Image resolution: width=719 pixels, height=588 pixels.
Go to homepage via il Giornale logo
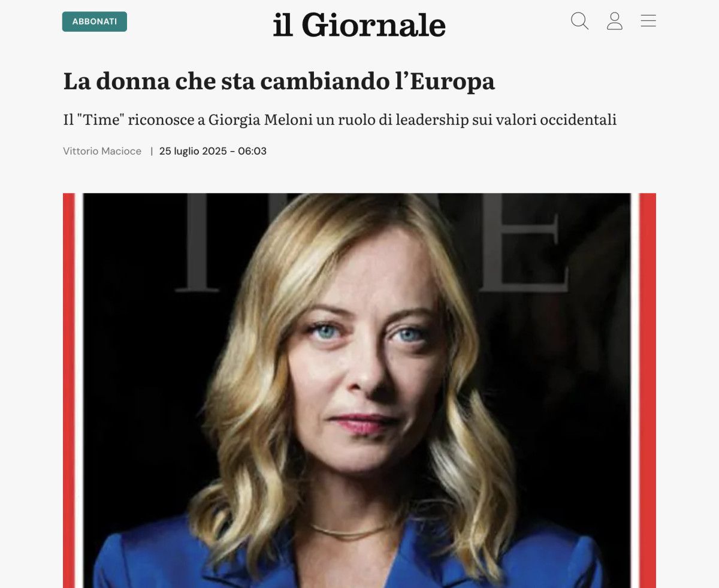coord(359,25)
